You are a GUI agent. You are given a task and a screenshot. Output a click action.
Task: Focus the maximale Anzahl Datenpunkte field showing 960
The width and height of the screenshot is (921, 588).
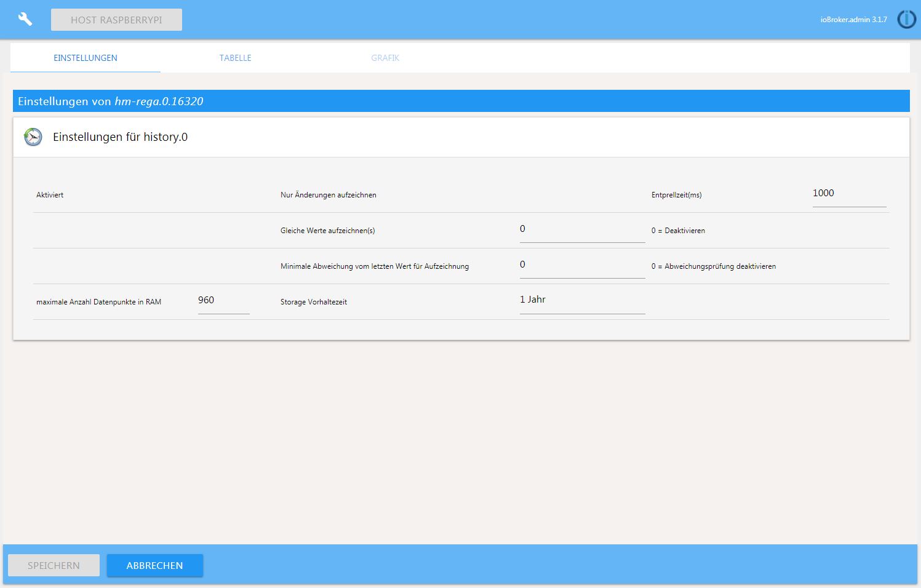[224, 301]
